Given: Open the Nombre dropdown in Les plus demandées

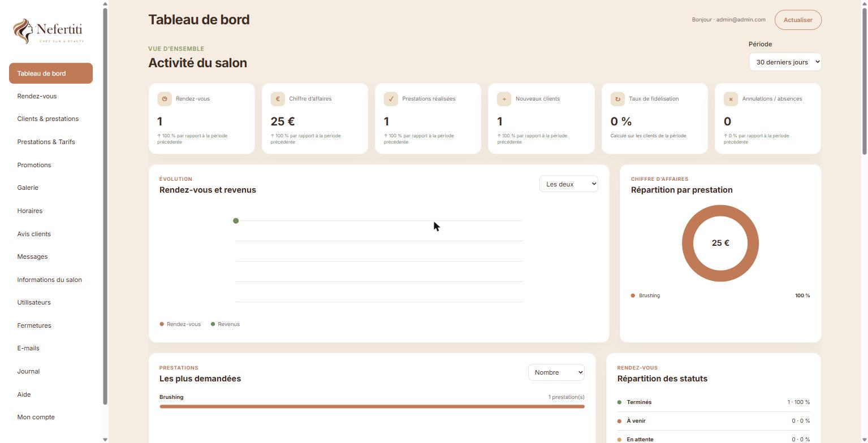Looking at the screenshot, I should pyautogui.click(x=556, y=372).
